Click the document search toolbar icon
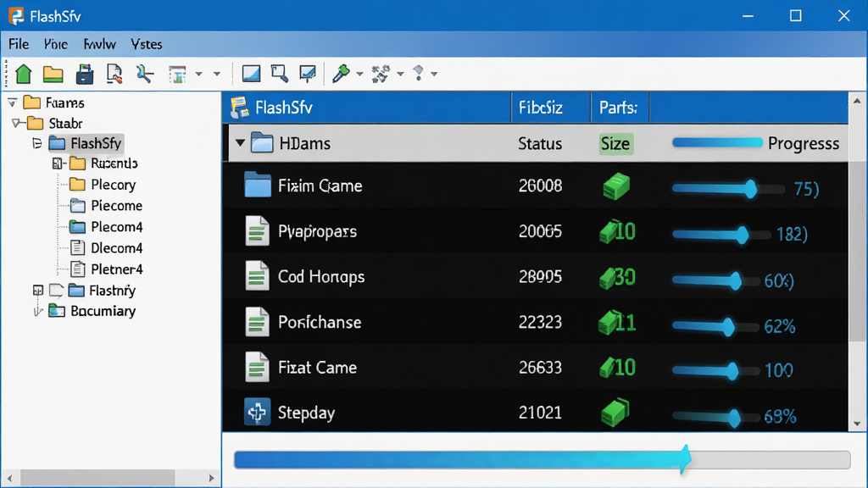868x488 pixels. tap(114, 74)
